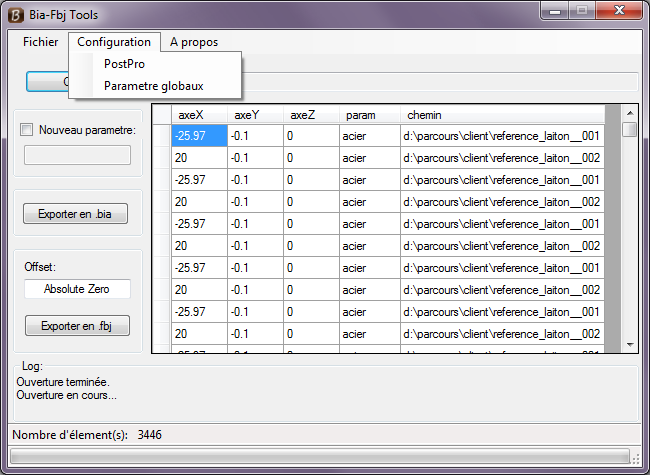
Task: Click the table vertical scrollbar thumb
Action: coord(630,129)
